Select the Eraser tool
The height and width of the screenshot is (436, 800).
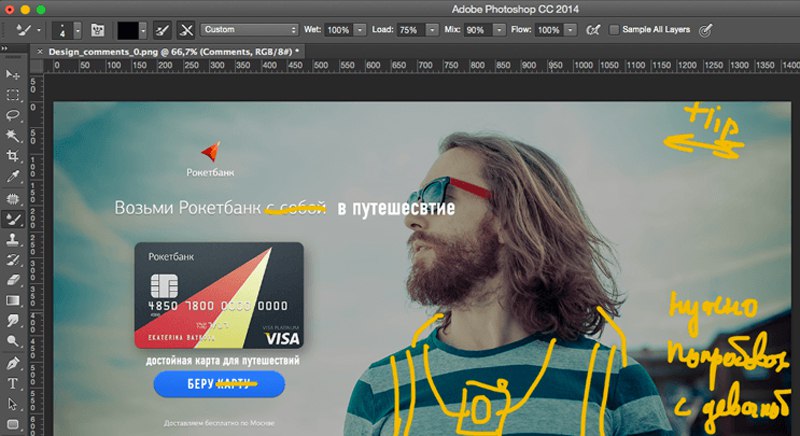[13, 280]
